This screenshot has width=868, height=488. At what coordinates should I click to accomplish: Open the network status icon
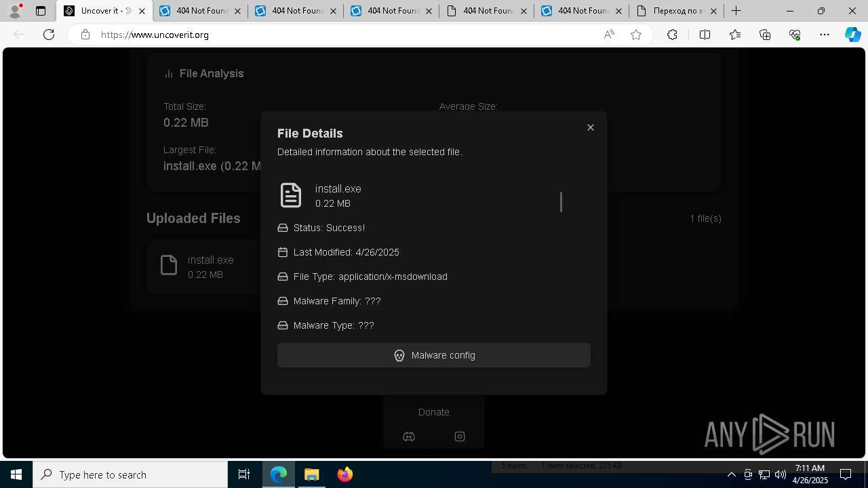point(764,474)
